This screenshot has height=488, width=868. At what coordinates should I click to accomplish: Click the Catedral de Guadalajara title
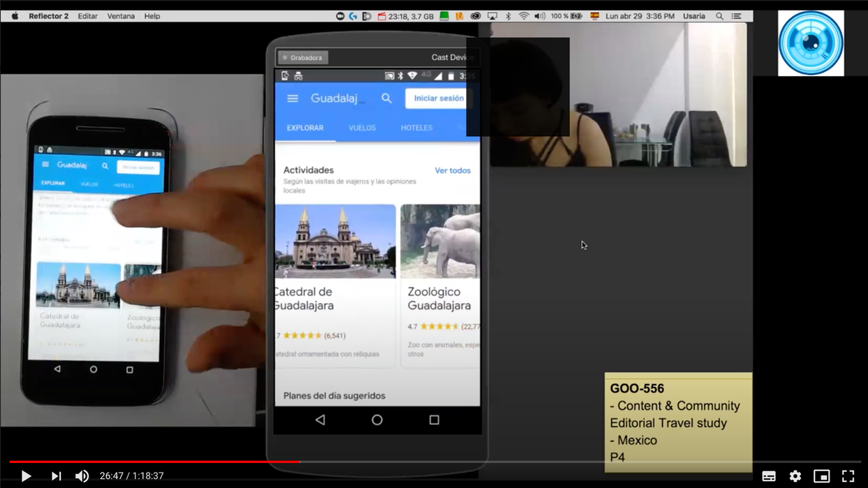303,299
